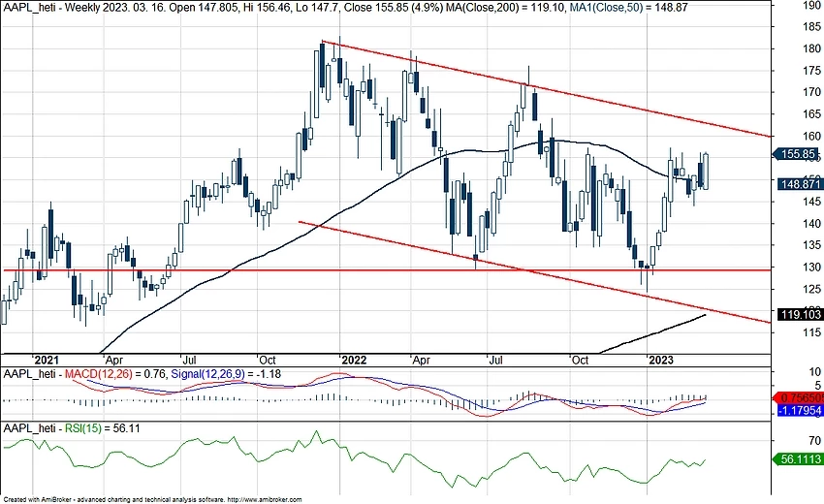The image size is (824, 504).
Task: Click the MA(Close,200) = 119.10 title text
Action: [506, 8]
